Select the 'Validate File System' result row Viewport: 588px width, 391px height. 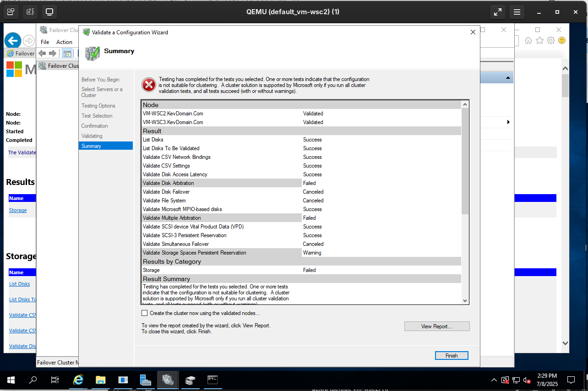301,201
